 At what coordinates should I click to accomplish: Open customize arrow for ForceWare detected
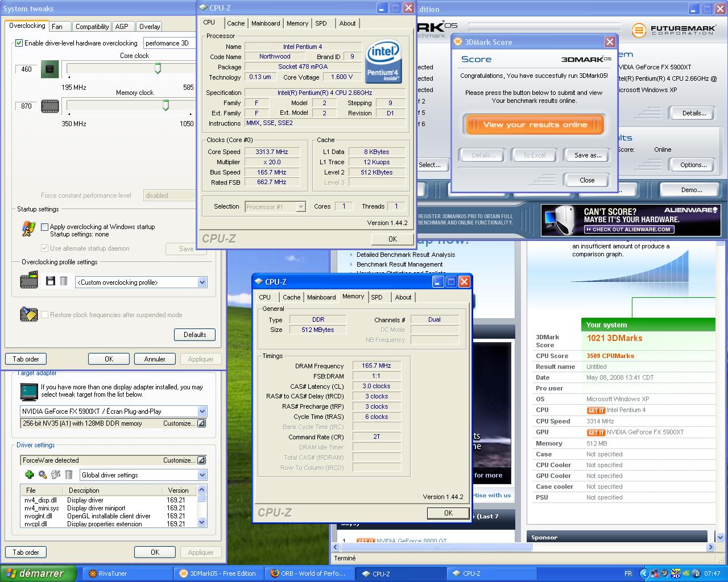[x=201, y=460]
